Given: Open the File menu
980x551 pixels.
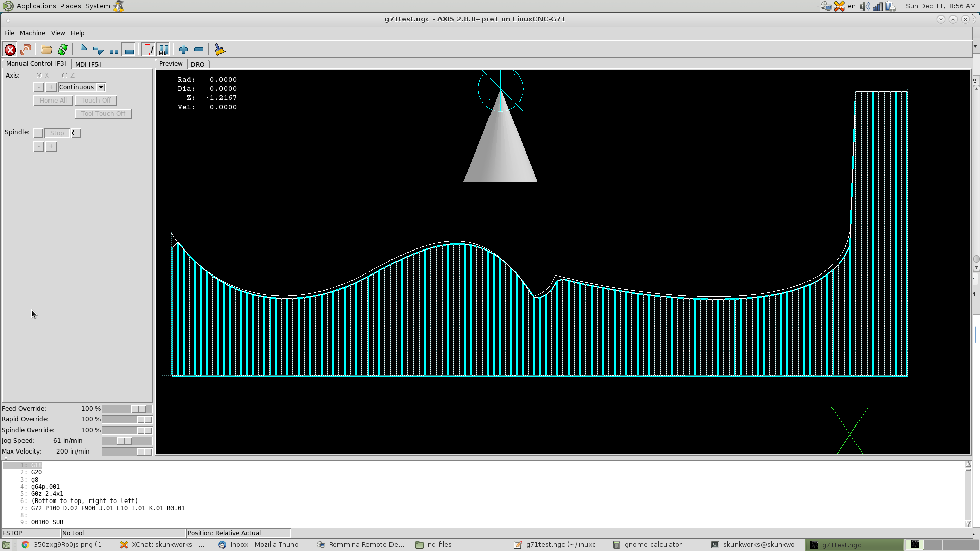Looking at the screenshot, I should tap(9, 33).
